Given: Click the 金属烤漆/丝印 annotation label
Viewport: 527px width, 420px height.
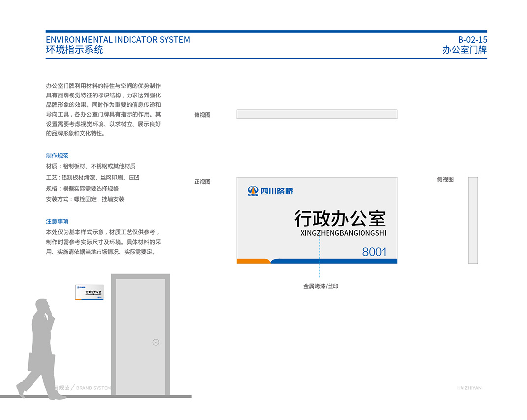Looking at the screenshot, I should pyautogui.click(x=321, y=286).
